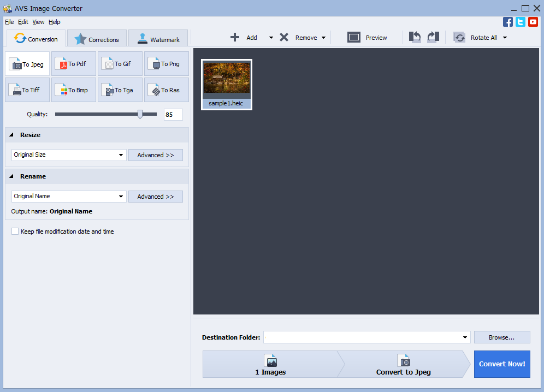Viewport: 544px width, 392px height.
Task: Choose the To Ras output format
Action: pyautogui.click(x=167, y=90)
